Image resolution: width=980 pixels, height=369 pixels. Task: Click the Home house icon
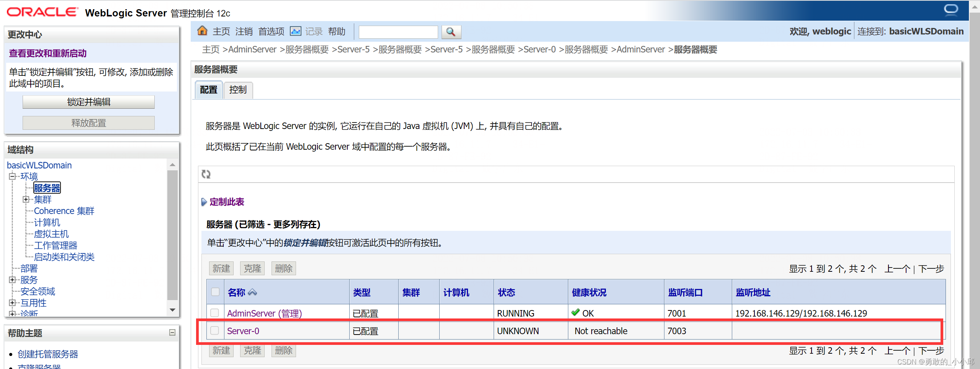pyautogui.click(x=202, y=31)
